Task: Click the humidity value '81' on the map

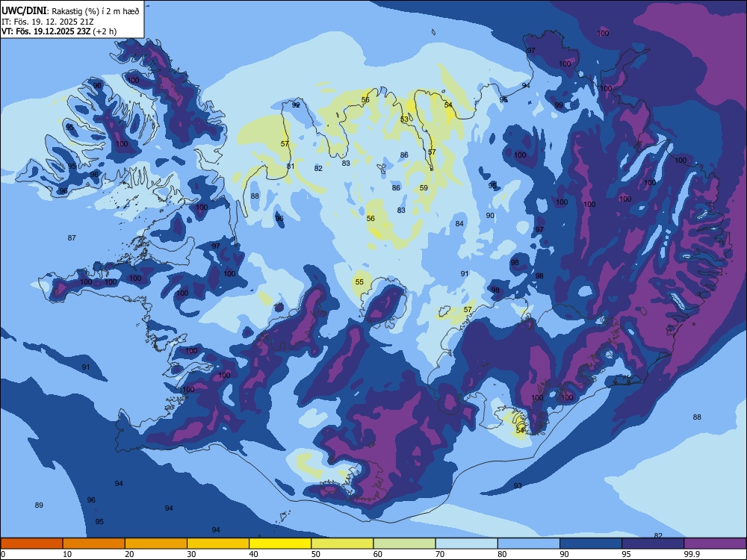Action: [x=291, y=167]
